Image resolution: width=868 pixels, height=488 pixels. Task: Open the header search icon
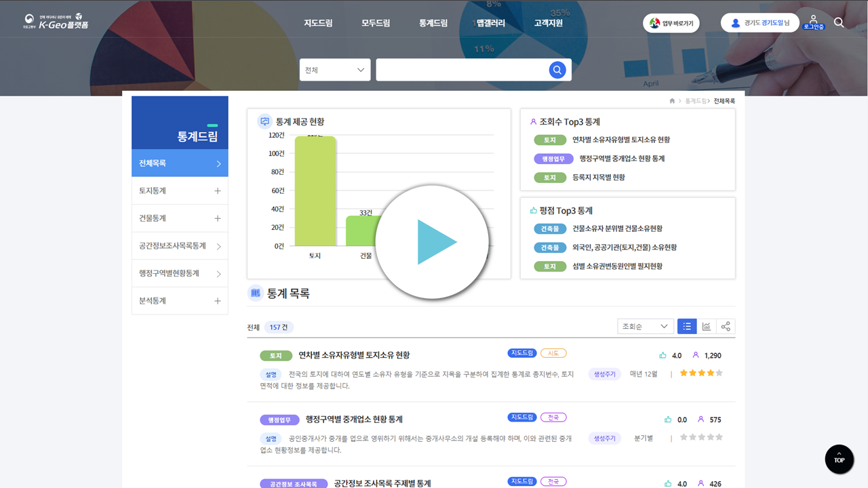pyautogui.click(x=839, y=22)
